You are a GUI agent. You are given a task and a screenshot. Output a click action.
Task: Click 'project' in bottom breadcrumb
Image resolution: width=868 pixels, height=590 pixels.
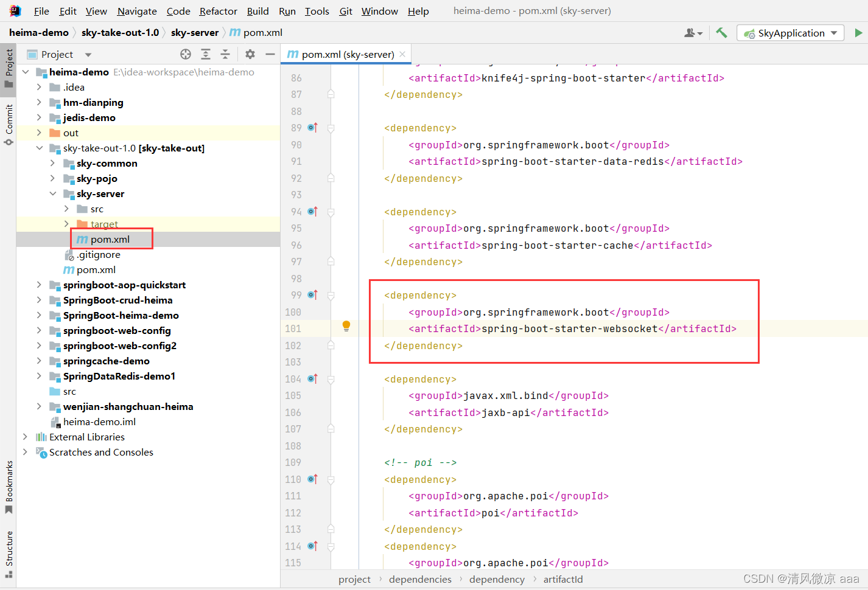coord(354,579)
